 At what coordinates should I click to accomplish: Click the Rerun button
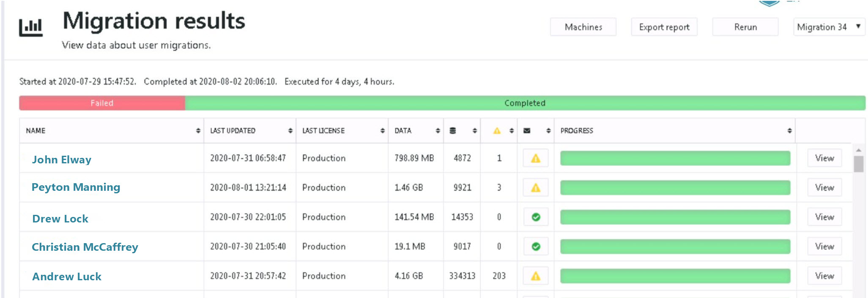pyautogui.click(x=745, y=27)
